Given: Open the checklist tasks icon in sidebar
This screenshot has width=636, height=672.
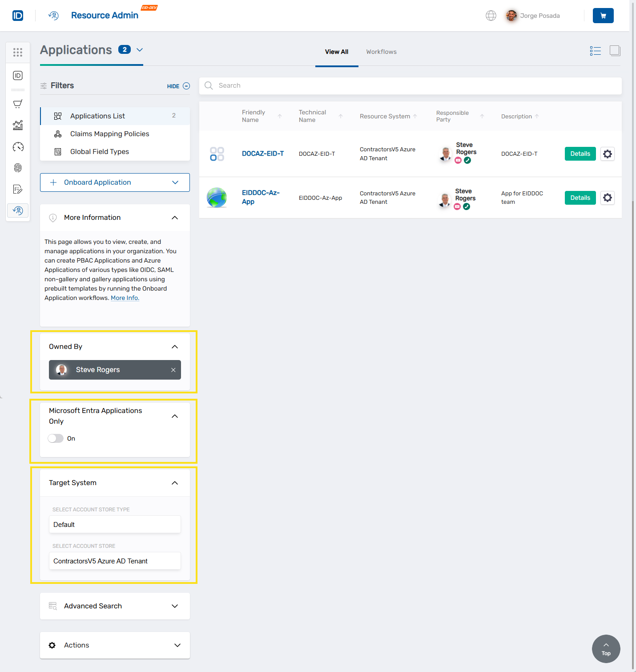Looking at the screenshot, I should [x=18, y=189].
